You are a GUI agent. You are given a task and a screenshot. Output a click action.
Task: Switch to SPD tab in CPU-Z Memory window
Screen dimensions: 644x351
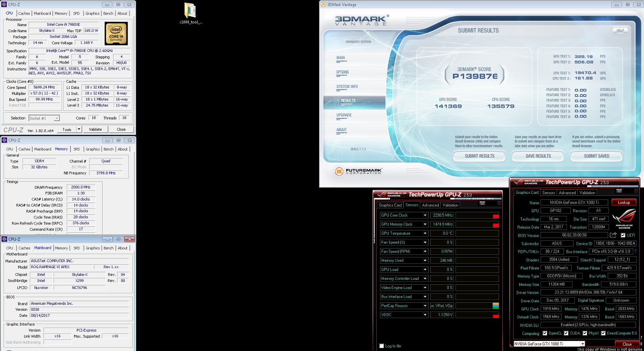tap(77, 149)
